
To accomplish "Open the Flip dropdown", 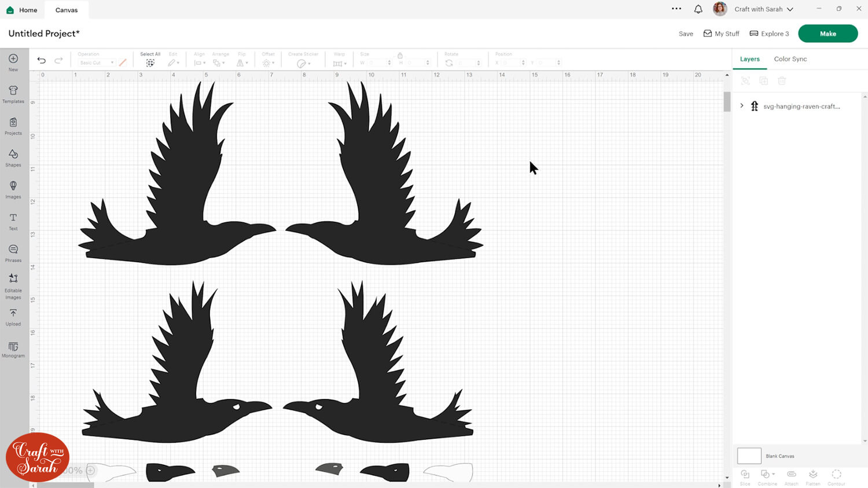I will [242, 63].
